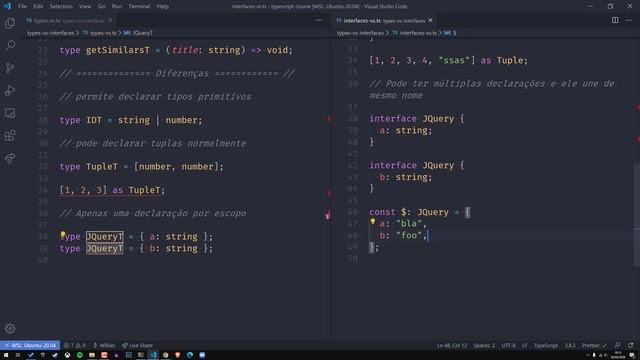This screenshot has width=640, height=360.
Task: Click the highlighted JQueryT name on line 38
Action: tap(104, 237)
